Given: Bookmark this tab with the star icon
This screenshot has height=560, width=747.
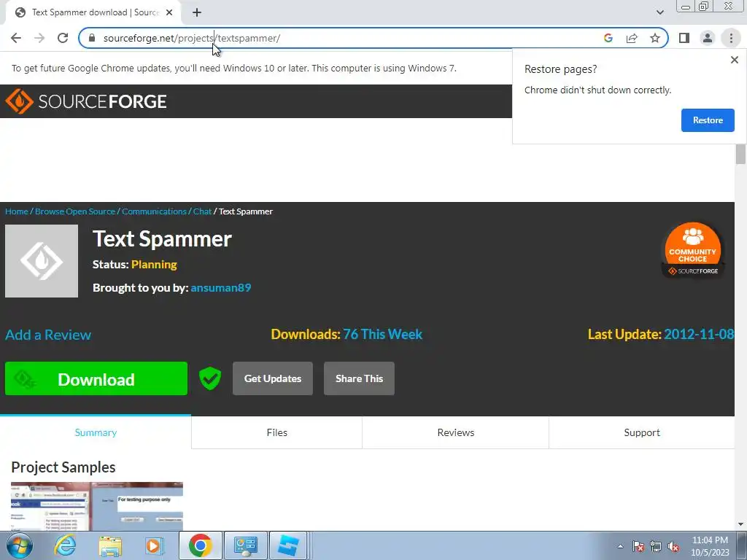Looking at the screenshot, I should pyautogui.click(x=655, y=38).
